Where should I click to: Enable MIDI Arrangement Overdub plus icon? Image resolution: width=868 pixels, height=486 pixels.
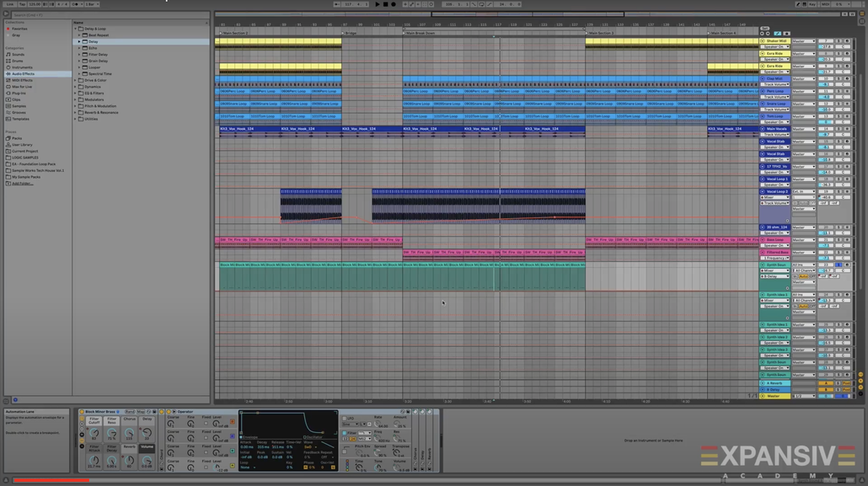click(x=405, y=4)
